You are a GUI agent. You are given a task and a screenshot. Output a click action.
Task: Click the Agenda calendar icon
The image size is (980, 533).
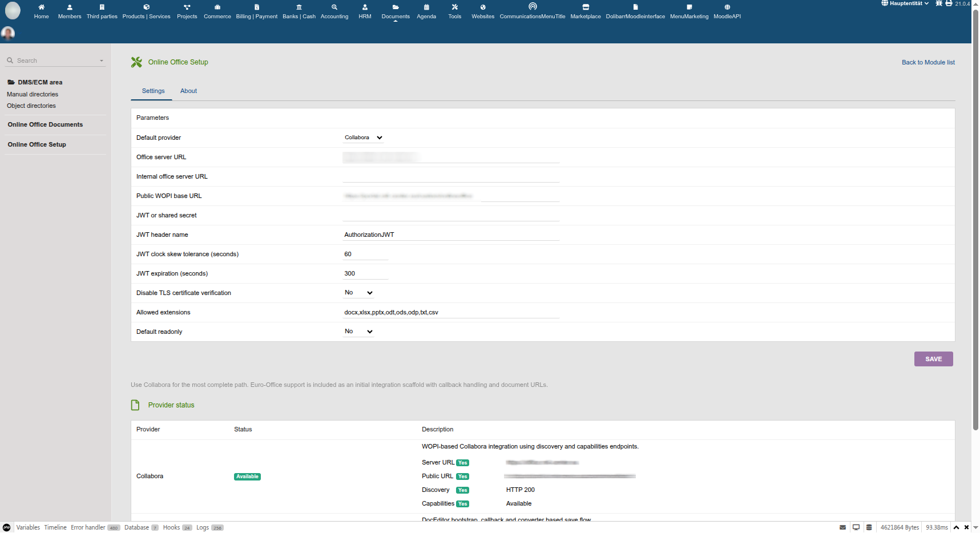click(x=426, y=7)
